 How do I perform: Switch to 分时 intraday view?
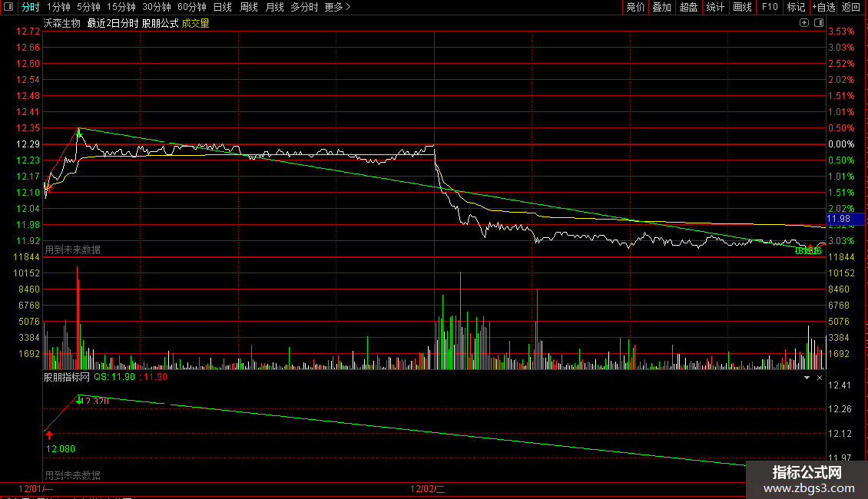[x=31, y=7]
